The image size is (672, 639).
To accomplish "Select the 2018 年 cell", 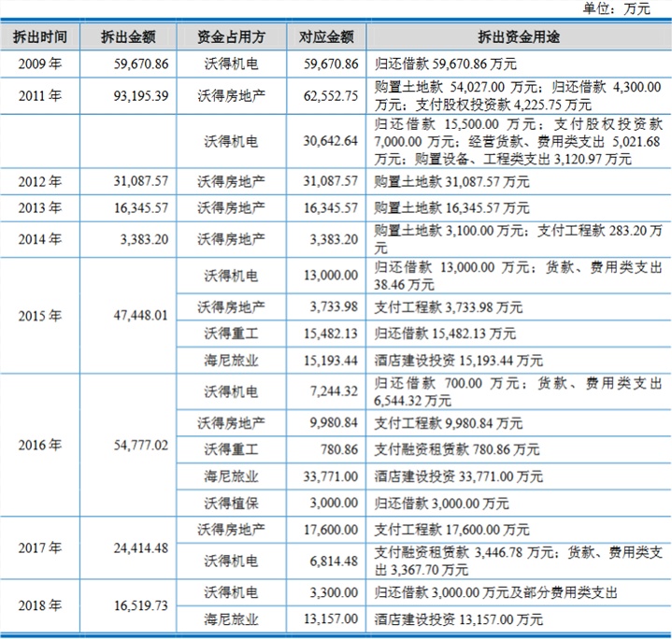I will tap(40, 605).
